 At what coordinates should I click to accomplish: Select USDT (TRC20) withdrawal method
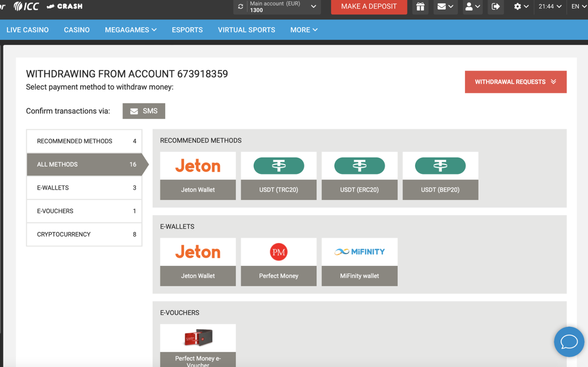click(279, 176)
